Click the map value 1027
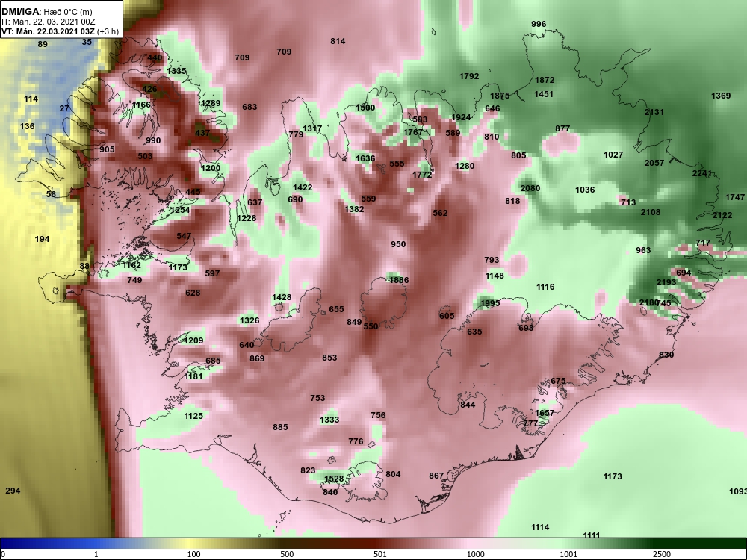The width and height of the screenshot is (747, 560). coord(613,155)
